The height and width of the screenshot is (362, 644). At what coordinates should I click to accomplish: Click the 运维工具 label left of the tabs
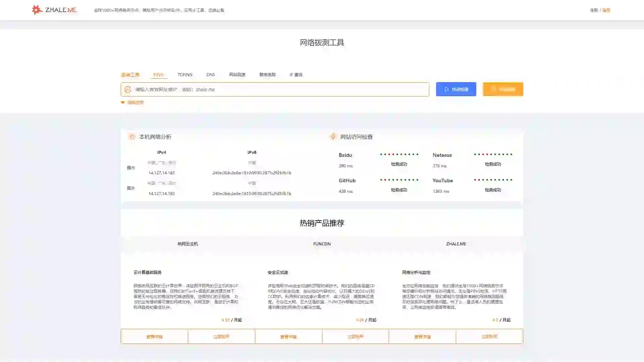point(130,75)
